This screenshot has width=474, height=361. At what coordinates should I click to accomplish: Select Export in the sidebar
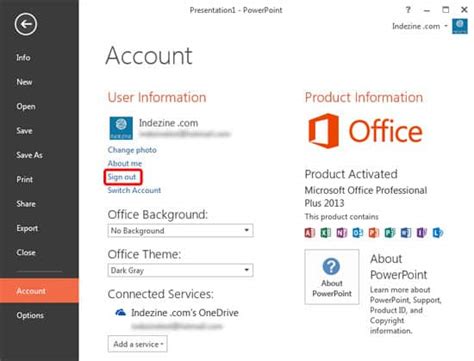pos(27,228)
